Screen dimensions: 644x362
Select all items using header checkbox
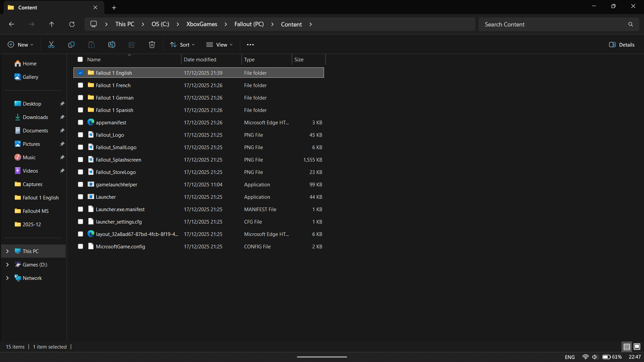(x=80, y=59)
